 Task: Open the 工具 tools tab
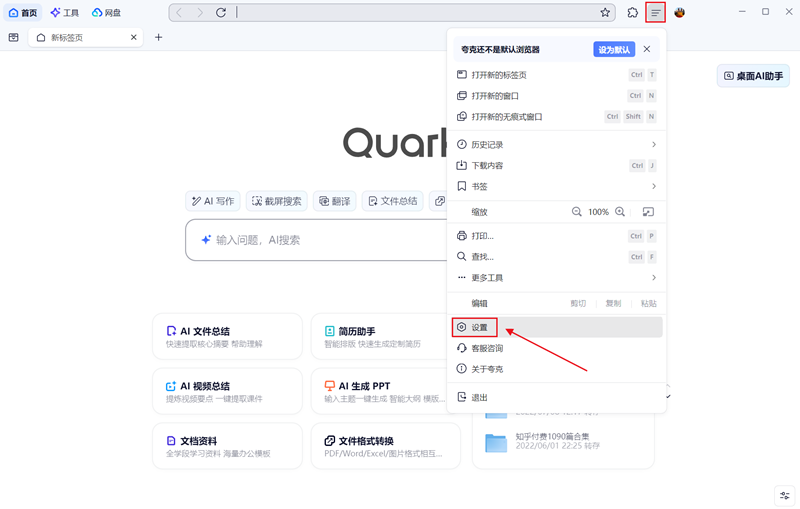65,13
